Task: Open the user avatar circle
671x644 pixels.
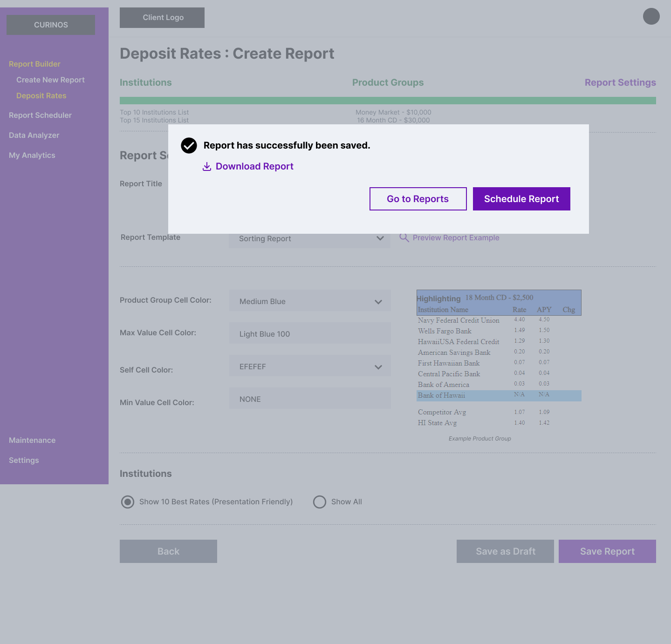Action: pyautogui.click(x=651, y=16)
